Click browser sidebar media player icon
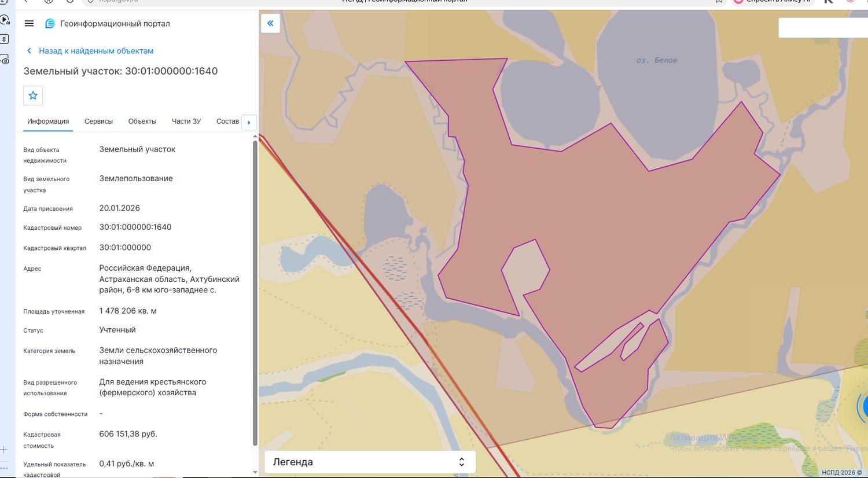The height and width of the screenshot is (478, 868). [5, 20]
